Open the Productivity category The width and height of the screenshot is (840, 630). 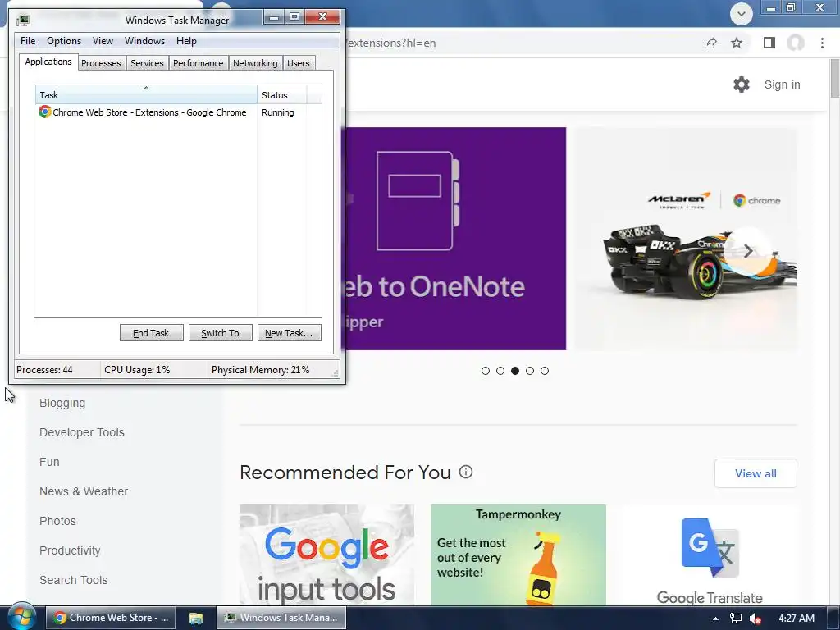[x=70, y=550]
